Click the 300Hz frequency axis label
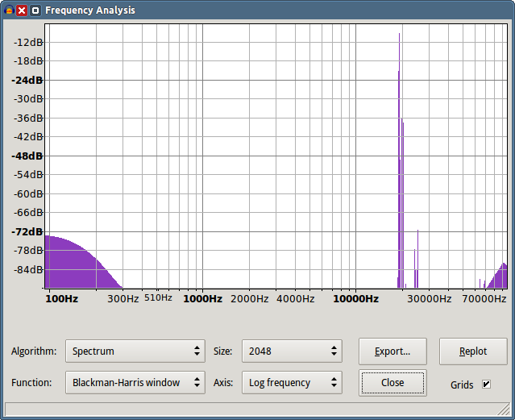Screen dimensions: 515x420 123,299
